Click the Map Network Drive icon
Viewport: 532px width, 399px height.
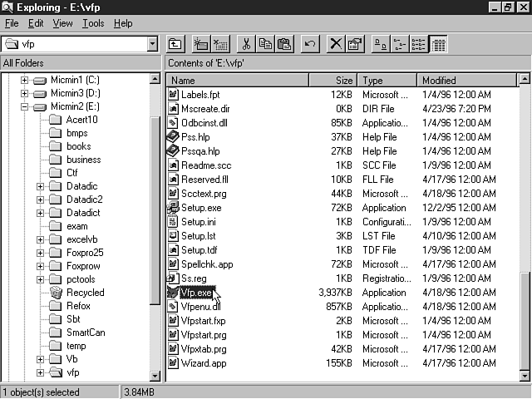pos(200,44)
